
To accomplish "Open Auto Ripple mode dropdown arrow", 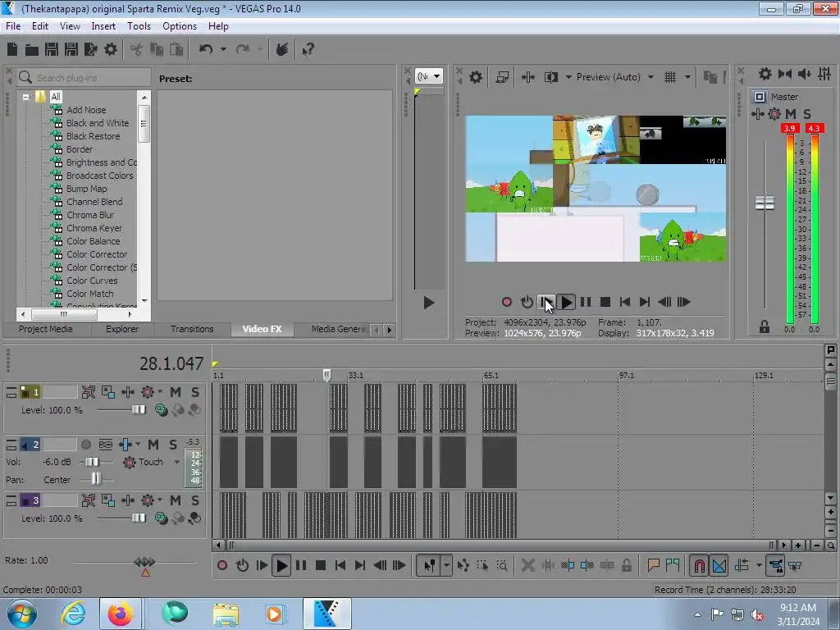I will (x=759, y=565).
